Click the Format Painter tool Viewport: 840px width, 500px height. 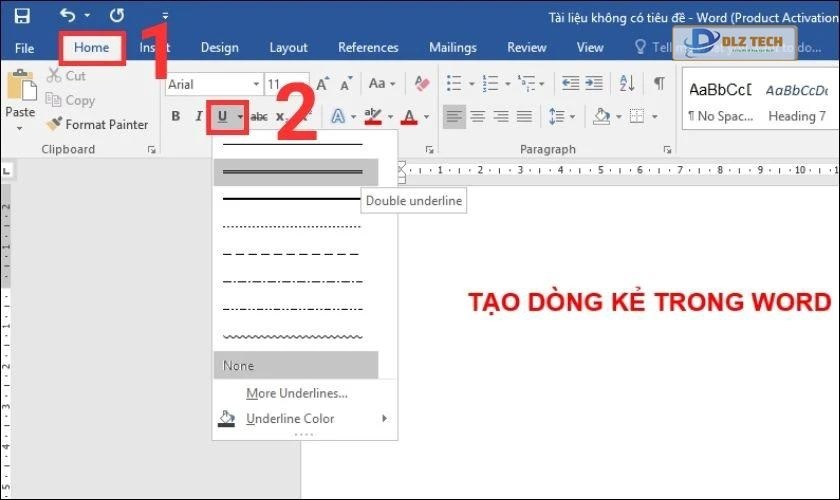pyautogui.click(x=97, y=125)
